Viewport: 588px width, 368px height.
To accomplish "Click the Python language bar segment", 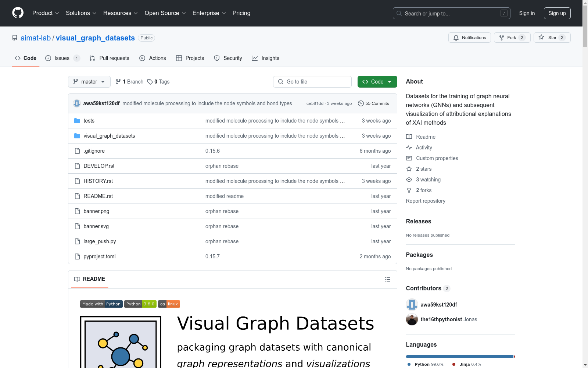I will click(460, 357).
